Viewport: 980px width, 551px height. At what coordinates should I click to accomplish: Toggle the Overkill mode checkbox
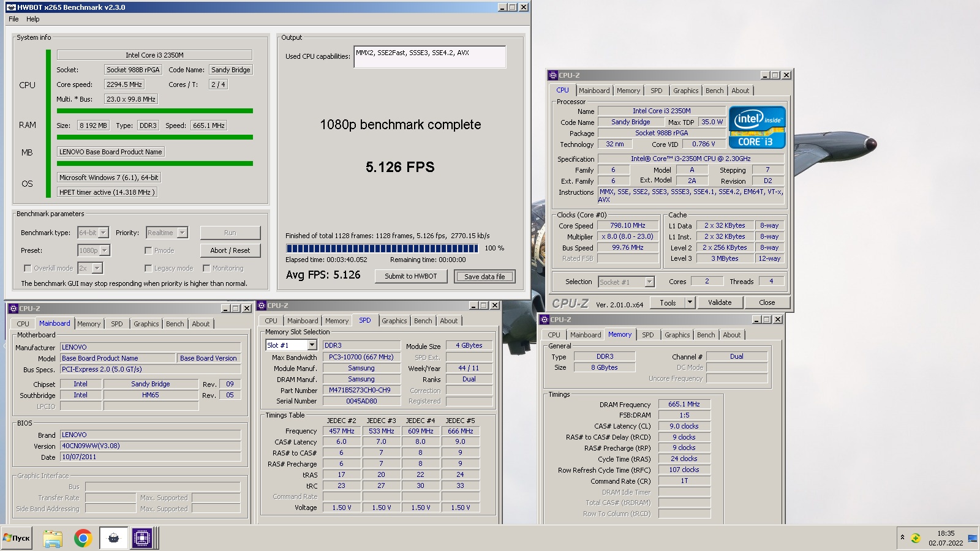[x=27, y=268]
